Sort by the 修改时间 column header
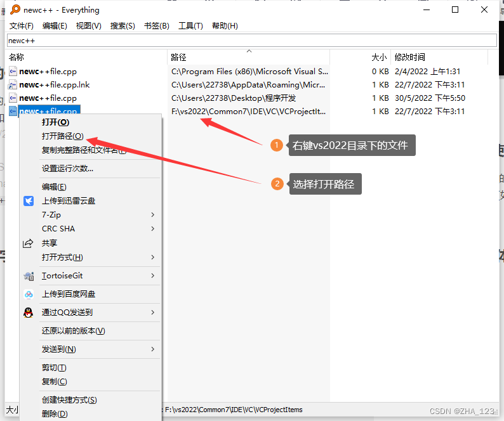504x421 pixels. (439, 58)
